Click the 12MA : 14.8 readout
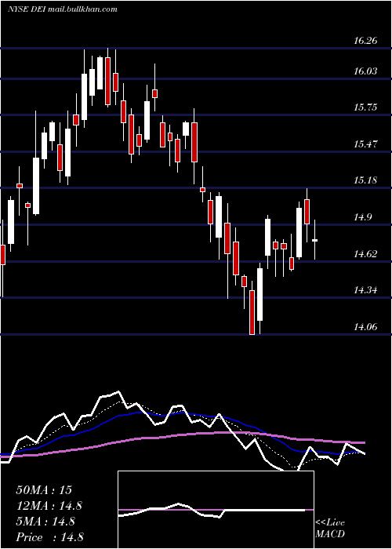Image resolution: width=392 pixels, height=549 pixels. (x=49, y=506)
